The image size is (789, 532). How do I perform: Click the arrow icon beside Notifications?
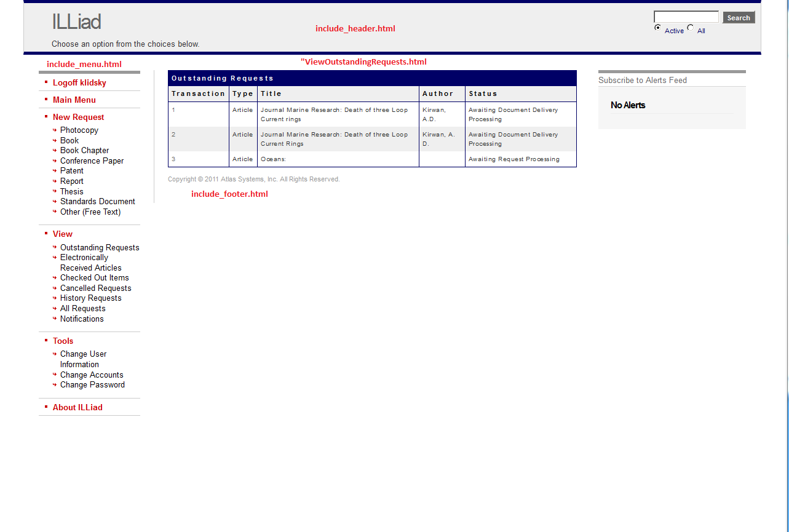55,319
